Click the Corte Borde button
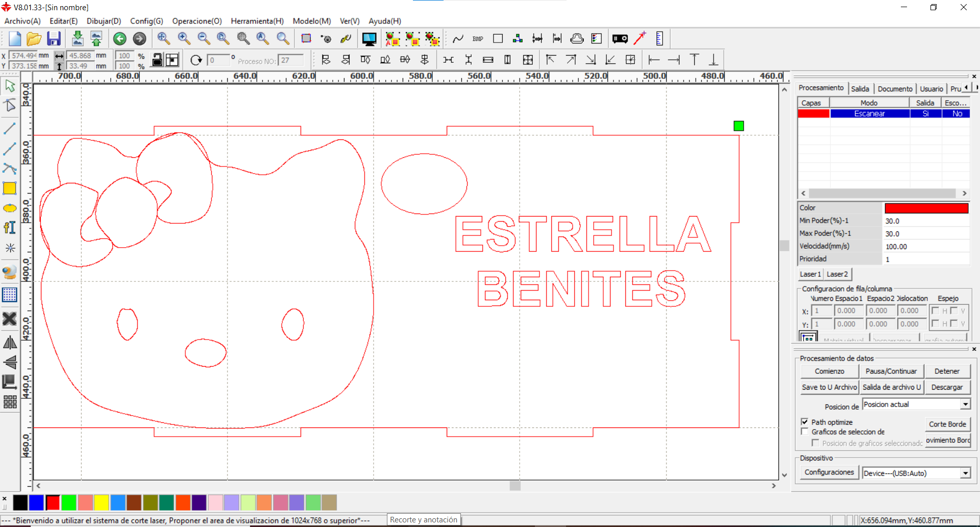980x527 pixels. 947,424
